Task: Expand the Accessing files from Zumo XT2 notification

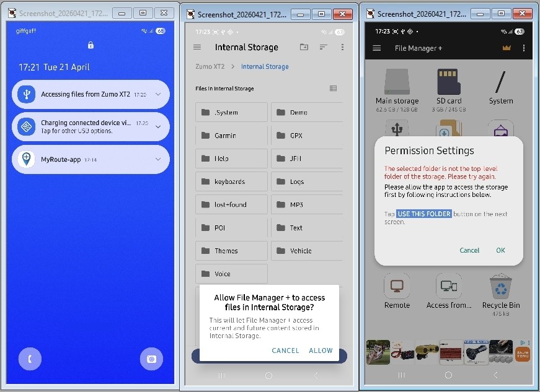Action: coord(158,94)
